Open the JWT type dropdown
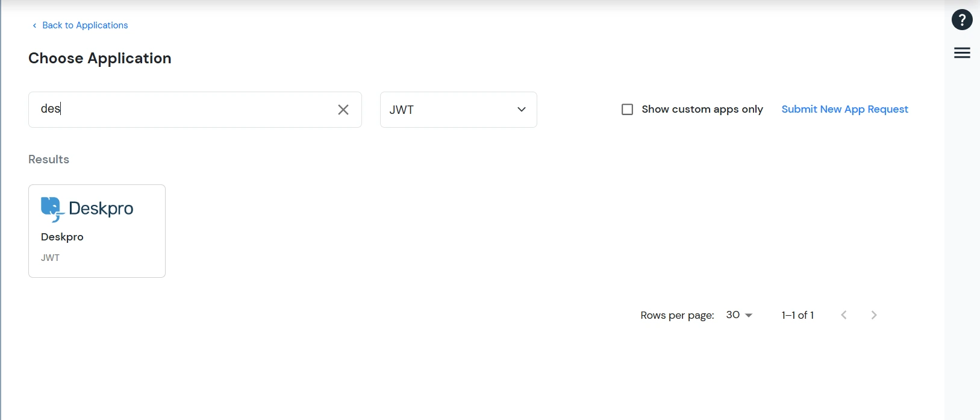This screenshot has width=980, height=420. 458,110
